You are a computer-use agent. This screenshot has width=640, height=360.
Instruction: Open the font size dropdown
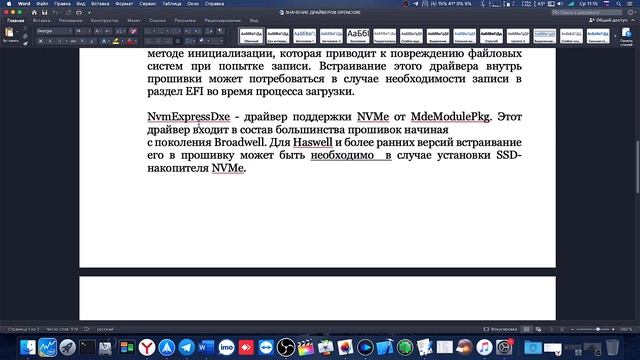pos(89,31)
